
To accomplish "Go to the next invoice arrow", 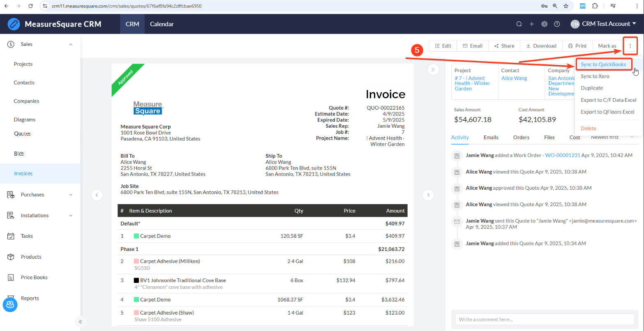I will point(428,195).
